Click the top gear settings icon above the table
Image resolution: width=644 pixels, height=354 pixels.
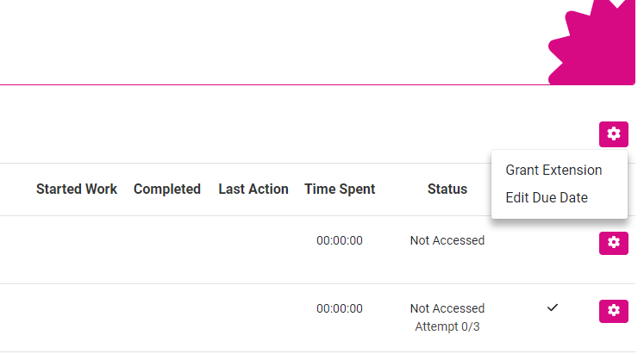click(x=613, y=134)
